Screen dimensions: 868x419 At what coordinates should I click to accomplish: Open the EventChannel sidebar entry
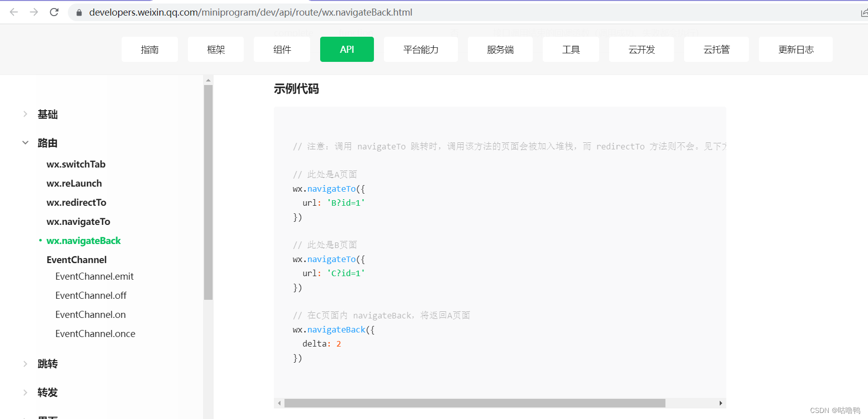coord(76,260)
